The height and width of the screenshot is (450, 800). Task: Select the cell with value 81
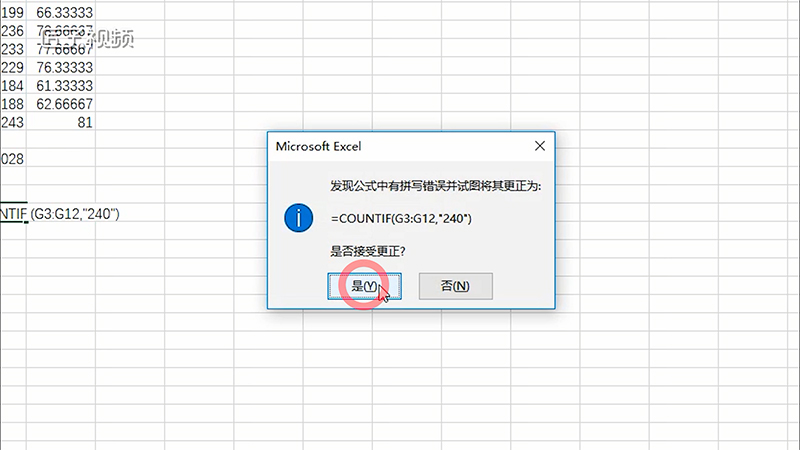click(64, 121)
